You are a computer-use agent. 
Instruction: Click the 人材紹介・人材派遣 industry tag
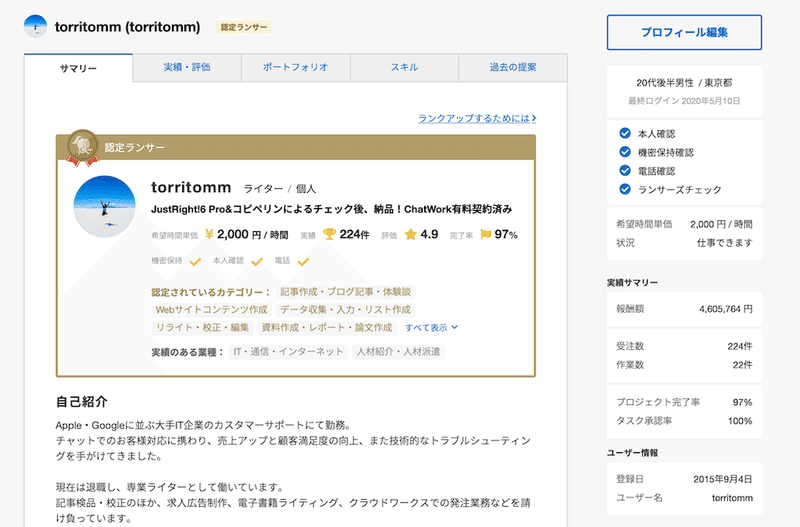tap(398, 352)
